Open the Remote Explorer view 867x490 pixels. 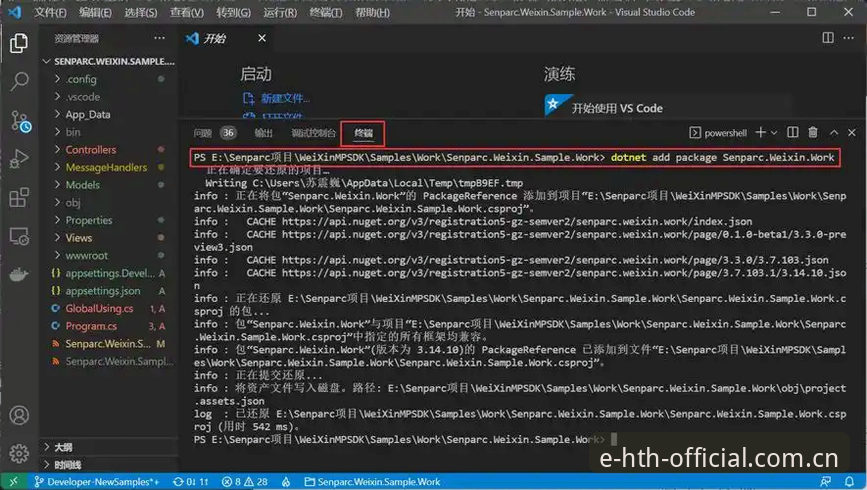19,237
